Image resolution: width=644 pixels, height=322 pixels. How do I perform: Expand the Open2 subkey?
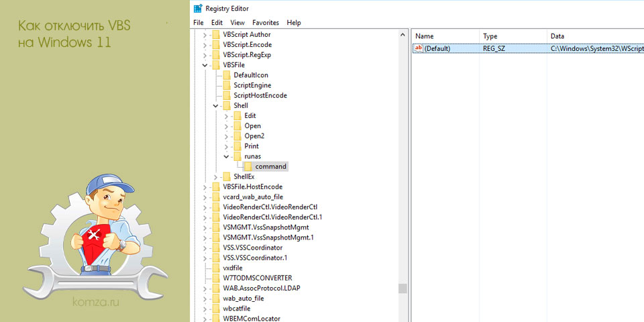tap(226, 136)
